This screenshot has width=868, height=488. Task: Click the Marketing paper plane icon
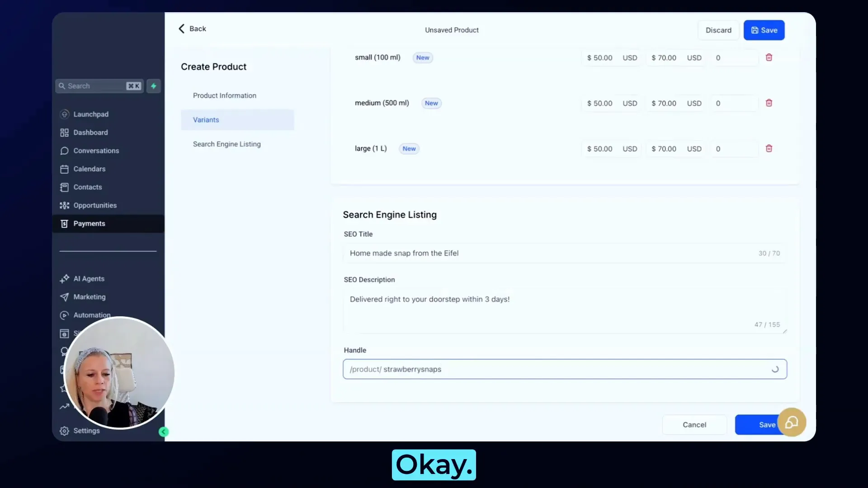click(64, 297)
